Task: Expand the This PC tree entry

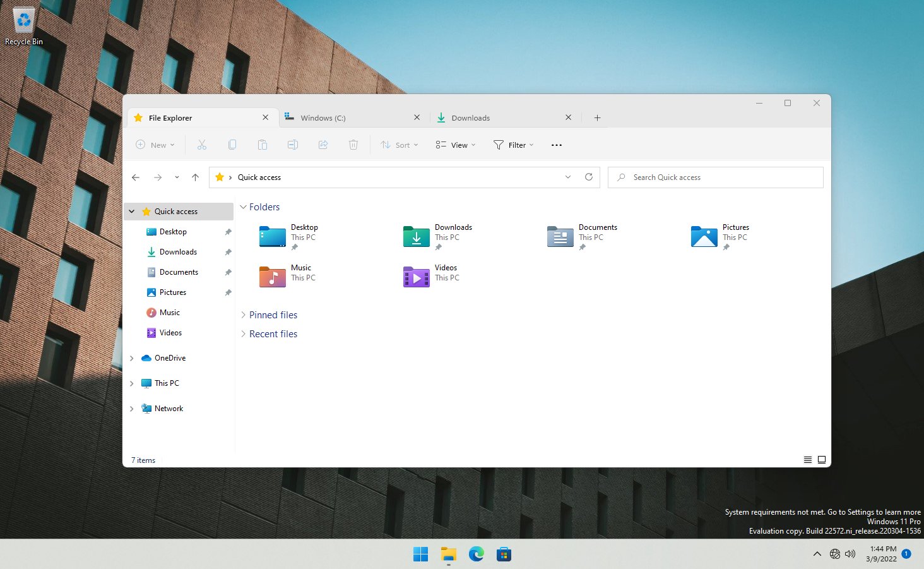Action: (x=131, y=383)
